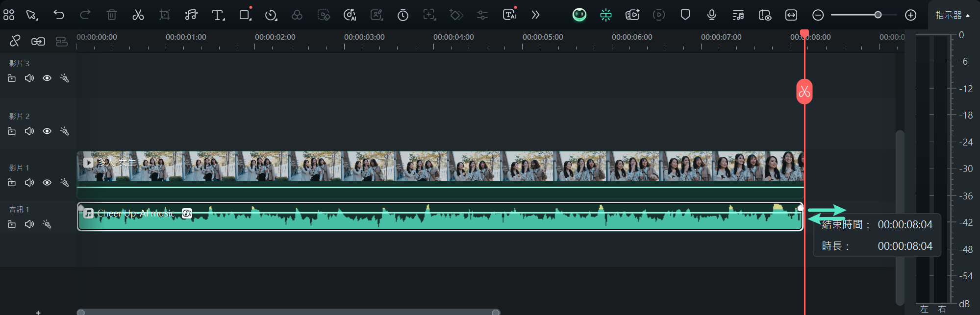Adjust the timeline zoom slider handle
Image resolution: width=980 pixels, height=315 pixels.
(x=878, y=15)
